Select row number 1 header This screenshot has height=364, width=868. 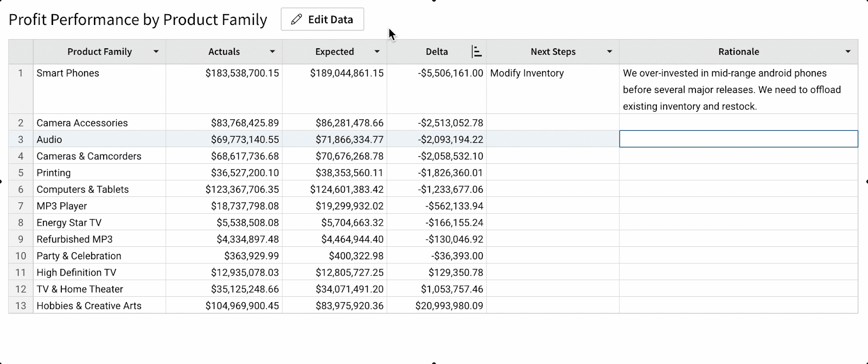pos(21,73)
